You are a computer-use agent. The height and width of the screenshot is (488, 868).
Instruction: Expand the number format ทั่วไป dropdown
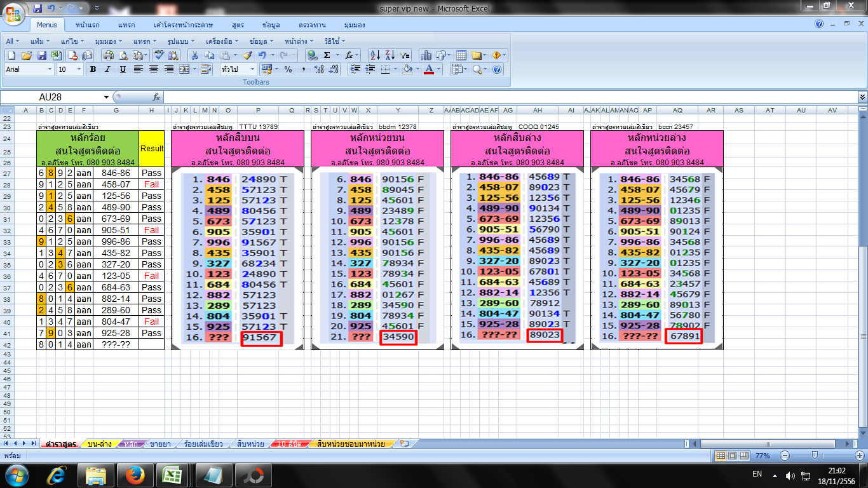click(252, 69)
